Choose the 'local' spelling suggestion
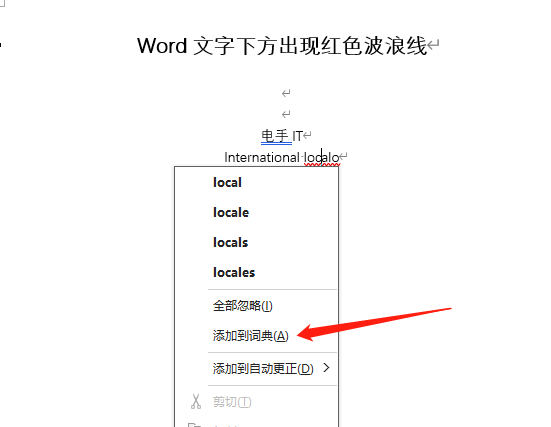The image size is (551, 427). pyautogui.click(x=227, y=182)
